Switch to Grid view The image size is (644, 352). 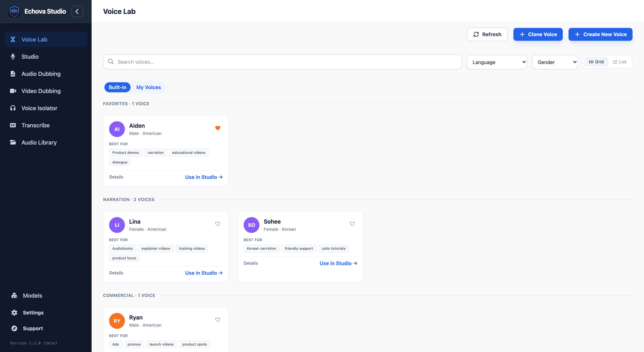[596, 62]
